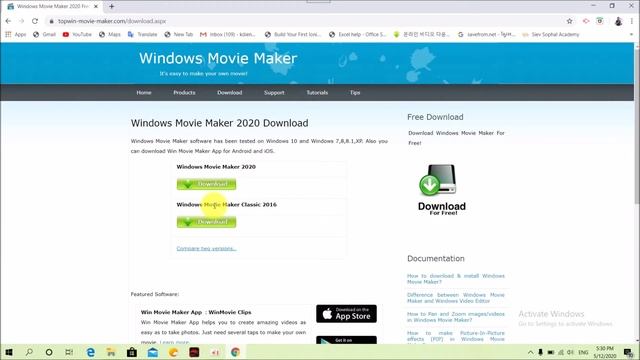Open the Translate bookmark
This screenshot has width=640, height=360.
[142, 35]
